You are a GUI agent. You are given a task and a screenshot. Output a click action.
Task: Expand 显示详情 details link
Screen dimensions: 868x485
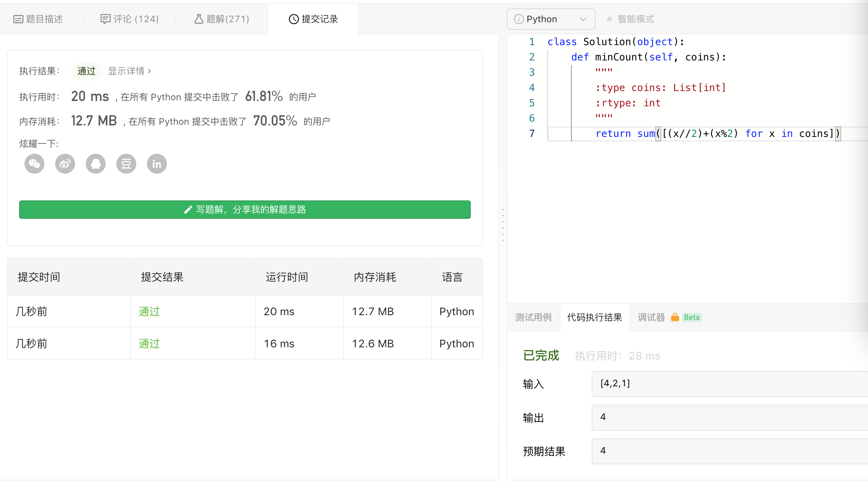click(129, 71)
